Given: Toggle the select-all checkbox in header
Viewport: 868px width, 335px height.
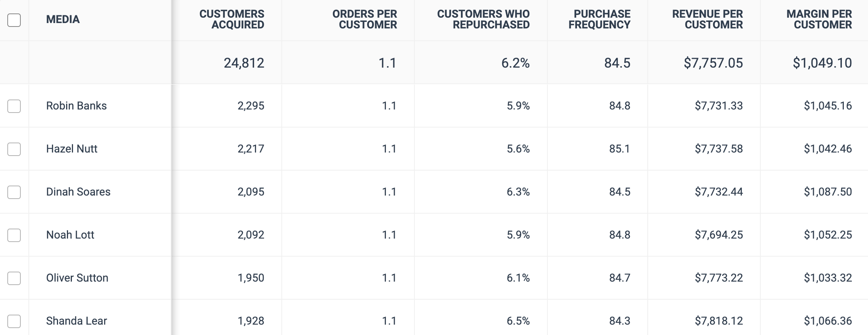Looking at the screenshot, I should click(14, 20).
